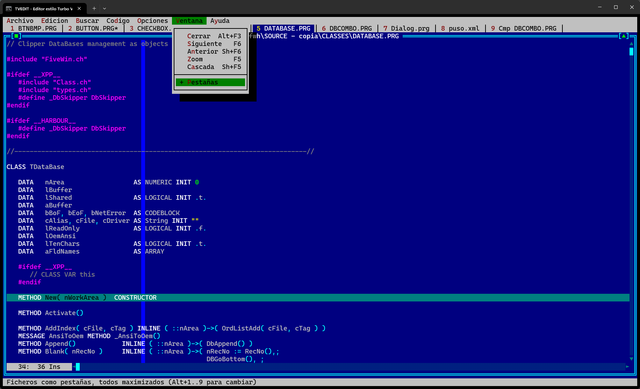Click the METHOD AddIndex line
The height and width of the screenshot is (389, 640).
pyautogui.click(x=171, y=328)
